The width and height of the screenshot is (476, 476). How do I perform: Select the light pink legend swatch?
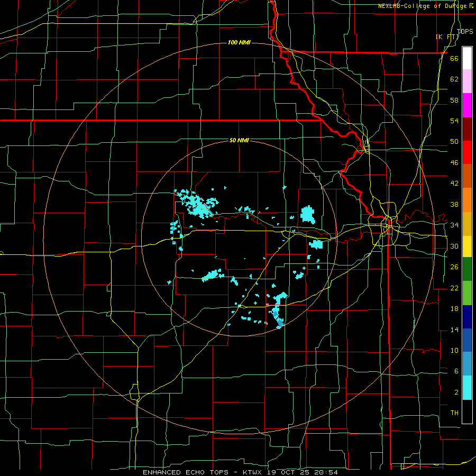(x=467, y=81)
